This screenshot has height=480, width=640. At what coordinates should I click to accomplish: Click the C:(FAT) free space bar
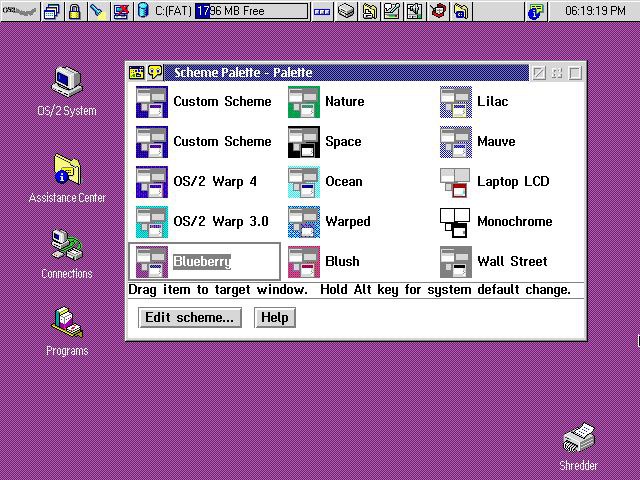[251, 11]
